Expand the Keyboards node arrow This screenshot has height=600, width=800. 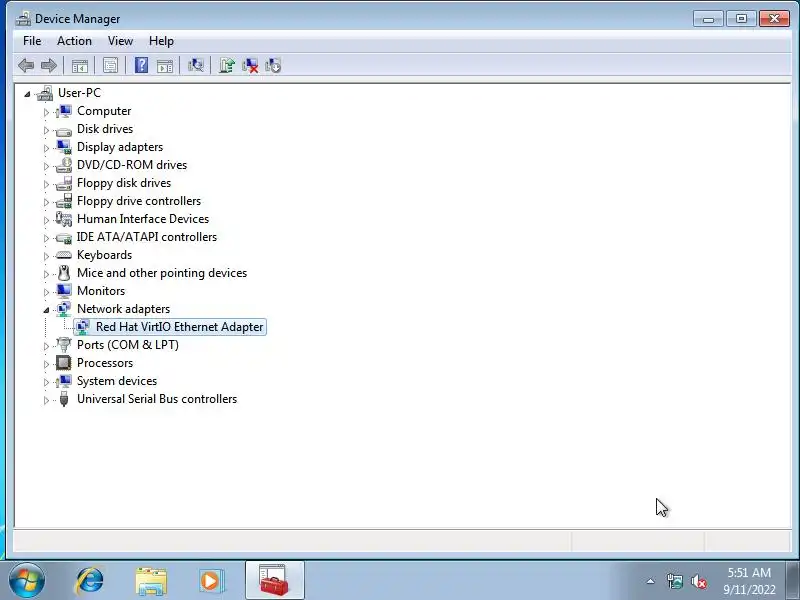tap(46, 256)
